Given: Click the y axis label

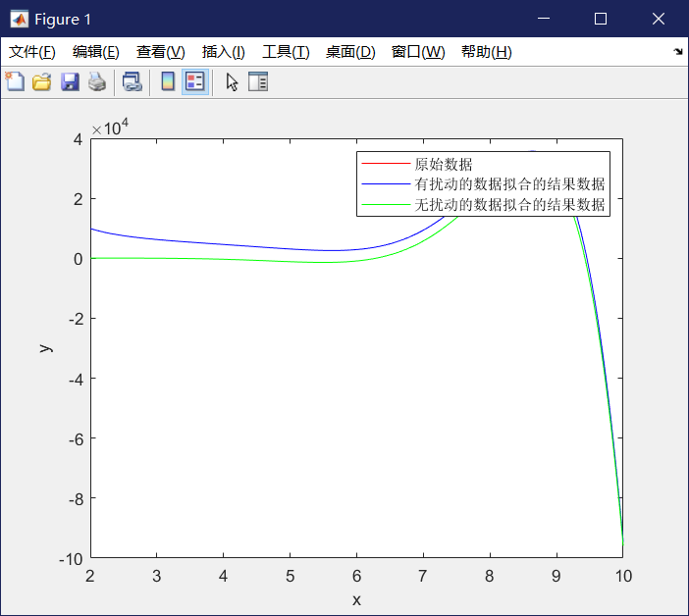Looking at the screenshot, I should click(x=46, y=348).
